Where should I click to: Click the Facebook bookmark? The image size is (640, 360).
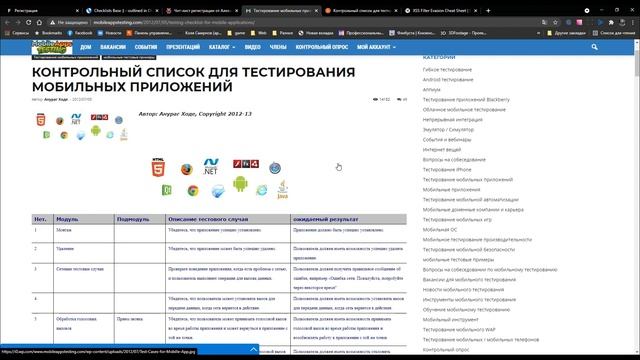[80, 33]
